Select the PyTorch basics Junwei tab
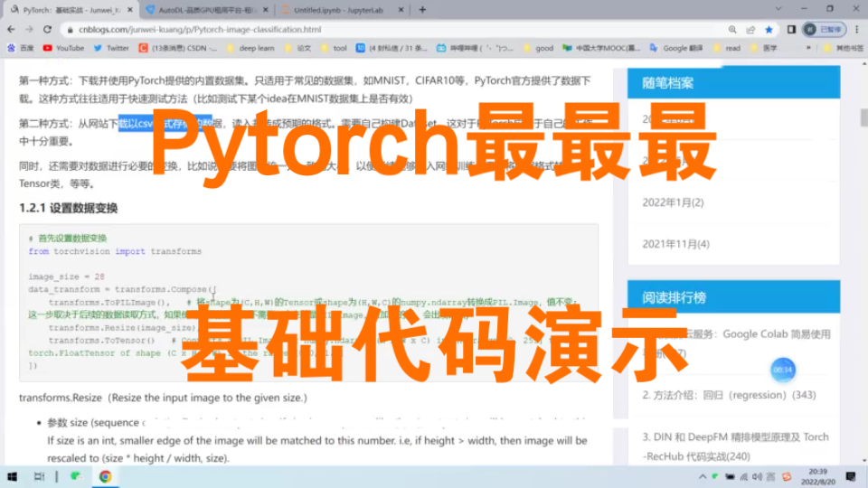The width and height of the screenshot is (868, 488). (x=71, y=10)
